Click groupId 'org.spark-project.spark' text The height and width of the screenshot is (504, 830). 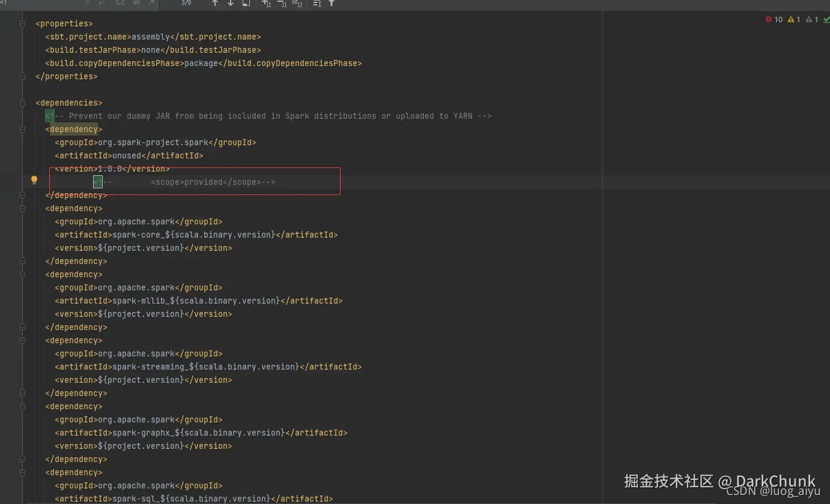click(153, 142)
